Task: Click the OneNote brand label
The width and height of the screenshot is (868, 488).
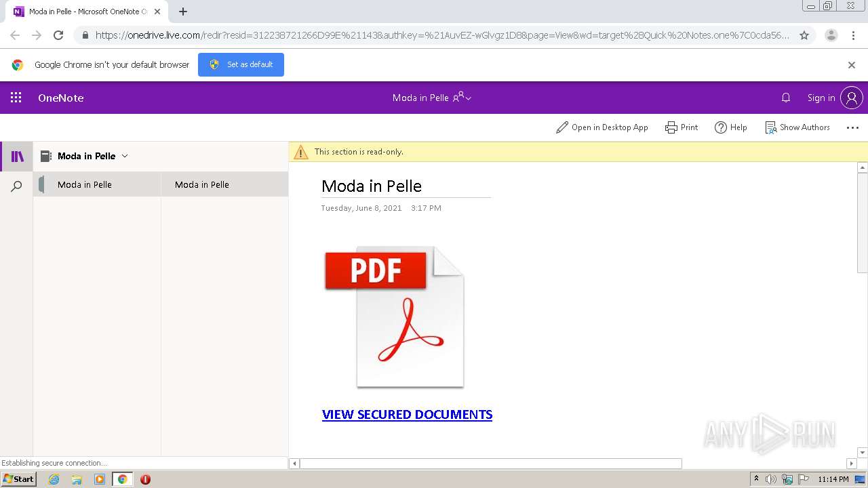Action: point(61,98)
